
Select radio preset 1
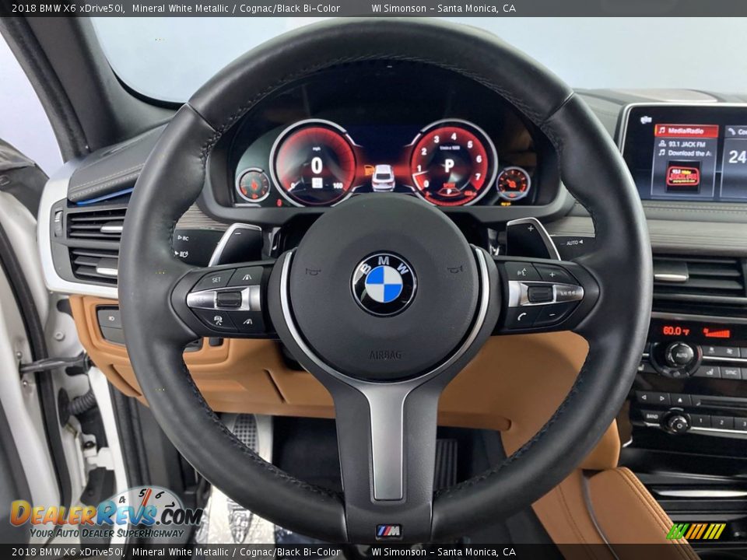click(701, 421)
